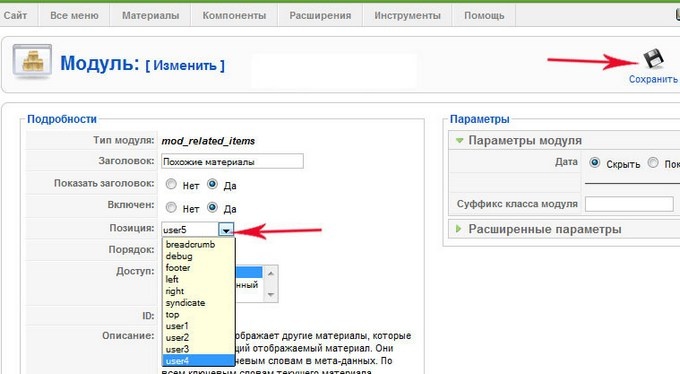Screen dimensions: 680x374
Task: Choose breadcrumb in the position list
Action: click(x=199, y=245)
